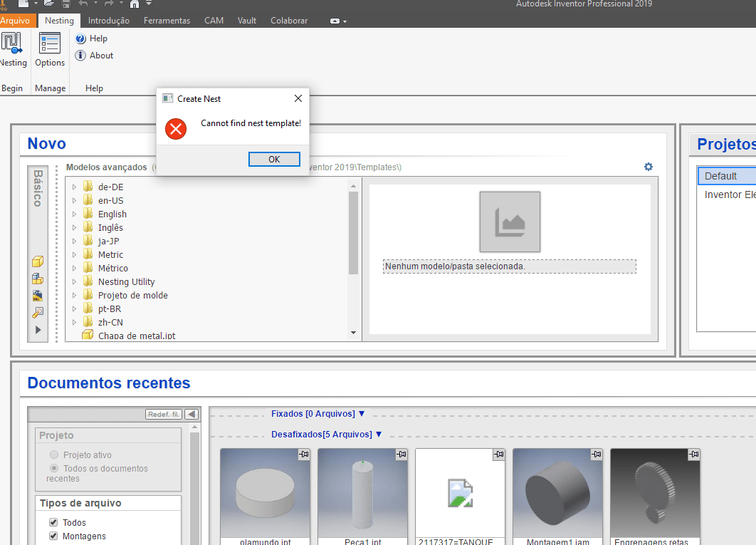Image resolution: width=756 pixels, height=545 pixels.
Task: Expand the Projeto de molde folder
Action: 74,295
